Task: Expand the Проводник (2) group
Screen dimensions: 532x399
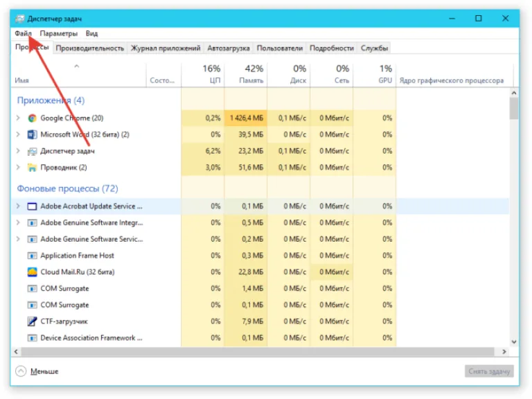Action: coord(18,167)
